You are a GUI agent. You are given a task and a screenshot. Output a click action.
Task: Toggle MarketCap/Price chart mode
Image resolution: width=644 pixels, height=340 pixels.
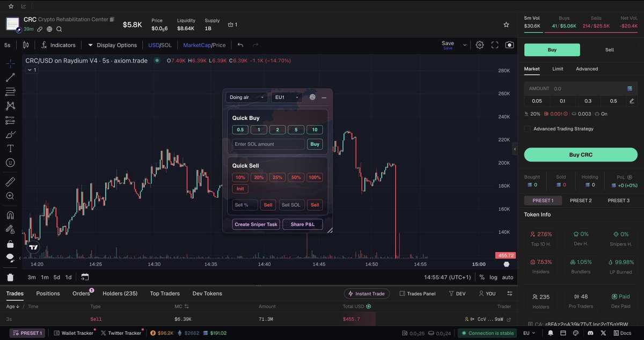pos(204,45)
